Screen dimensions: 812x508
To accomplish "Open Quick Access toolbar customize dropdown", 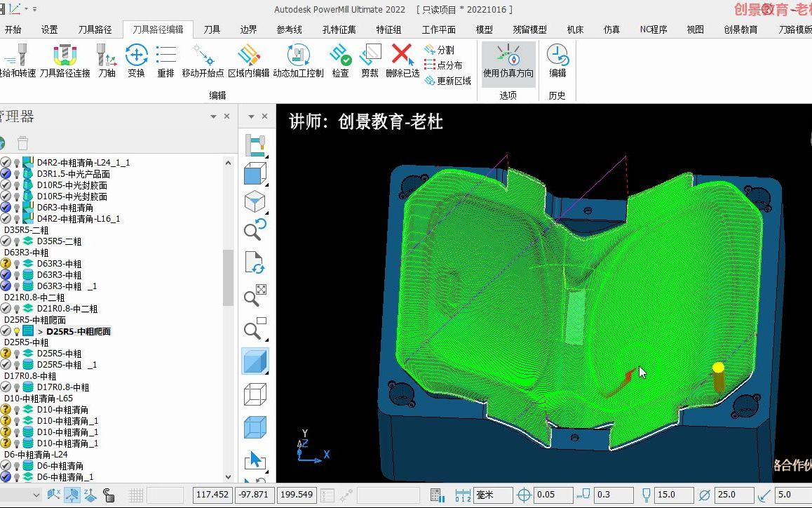I will 34,9.
